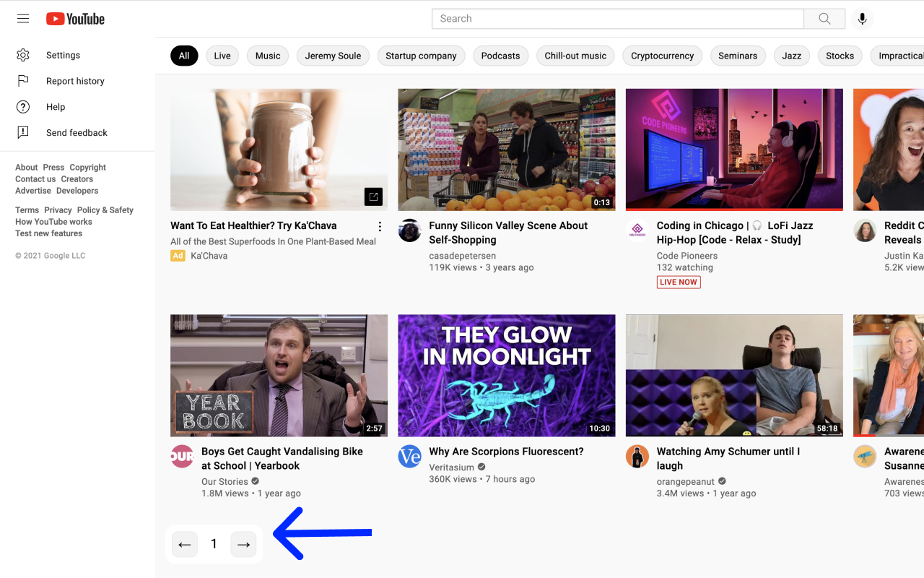Toggle the Live filter chip

point(222,55)
